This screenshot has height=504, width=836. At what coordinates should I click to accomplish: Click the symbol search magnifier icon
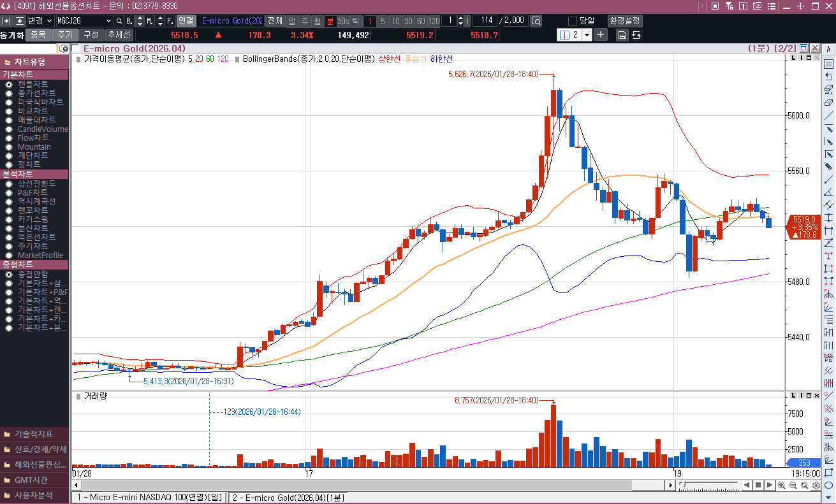pyautogui.click(x=119, y=21)
